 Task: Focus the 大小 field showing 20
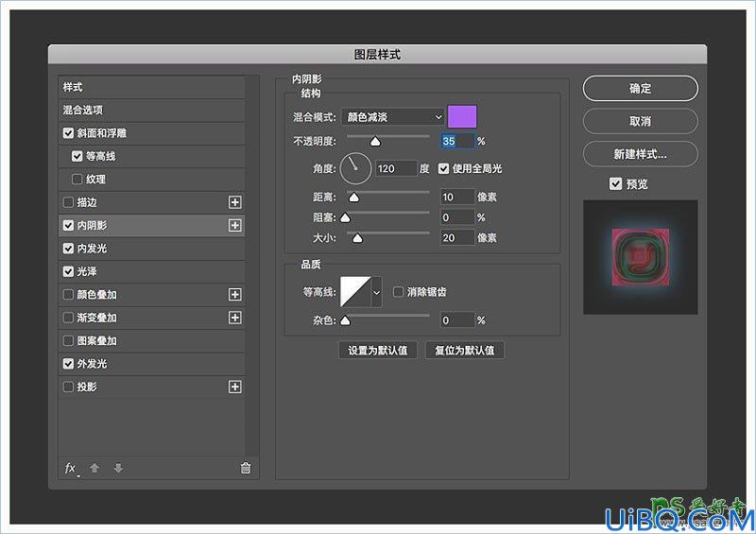[457, 238]
